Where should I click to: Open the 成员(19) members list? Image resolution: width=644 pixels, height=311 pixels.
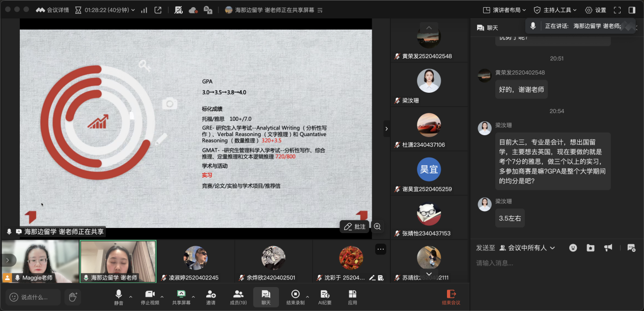click(238, 297)
